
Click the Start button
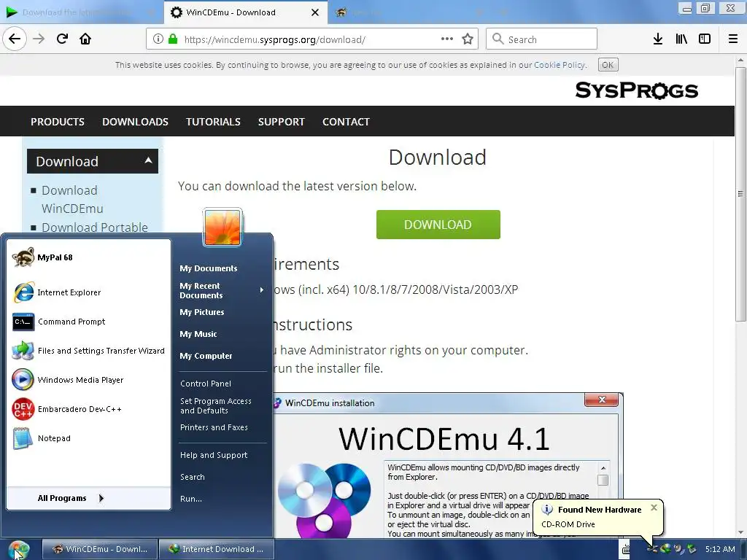pos(19,550)
